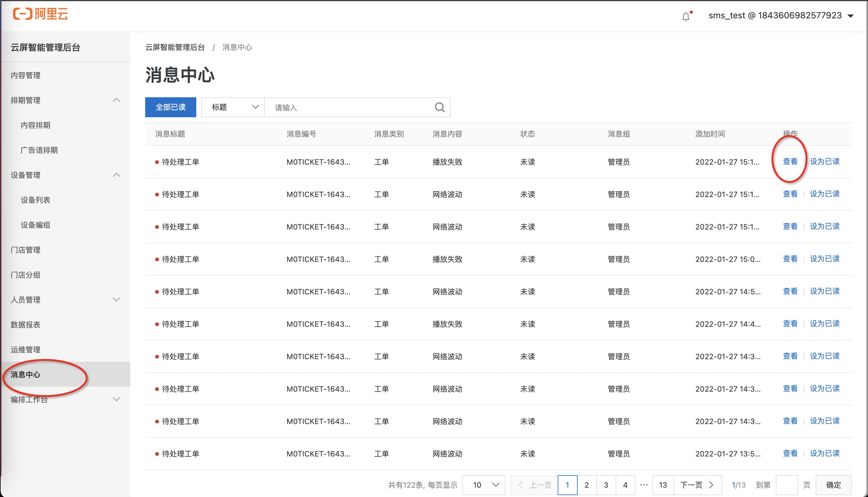868x497 pixels.
Task: Click 查看 for the 15:1 播放失败 message
Action: click(790, 162)
